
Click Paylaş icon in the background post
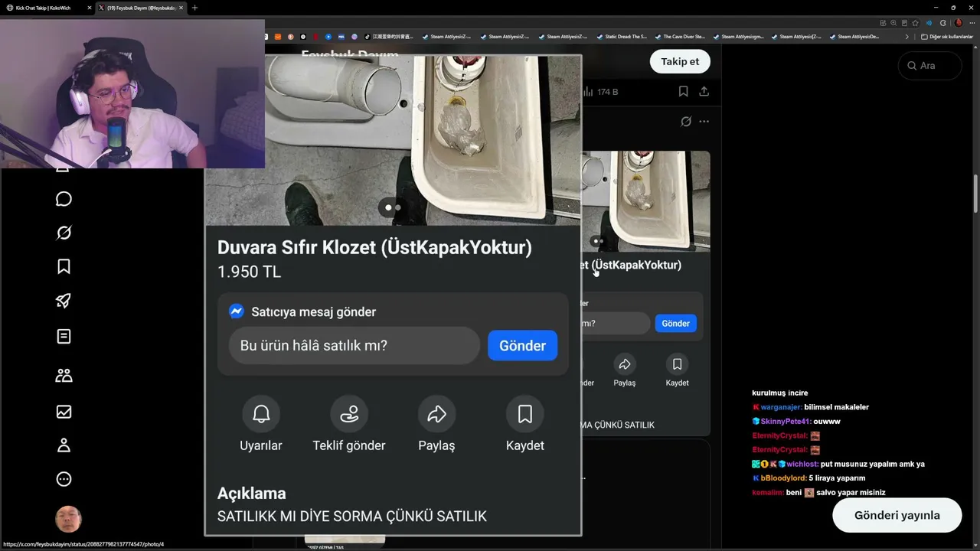click(625, 364)
